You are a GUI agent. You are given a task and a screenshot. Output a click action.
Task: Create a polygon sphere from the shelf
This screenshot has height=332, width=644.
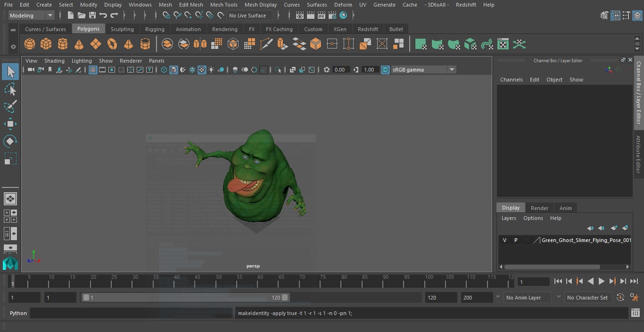point(30,44)
